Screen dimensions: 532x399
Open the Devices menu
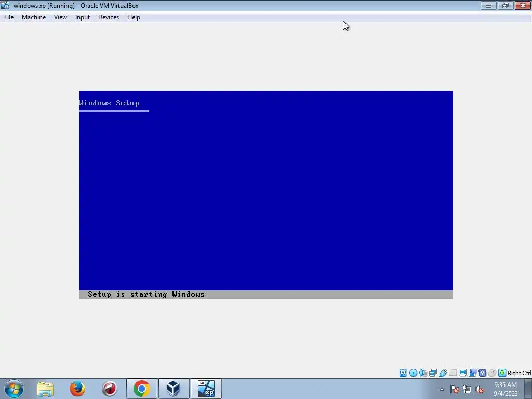(109, 17)
